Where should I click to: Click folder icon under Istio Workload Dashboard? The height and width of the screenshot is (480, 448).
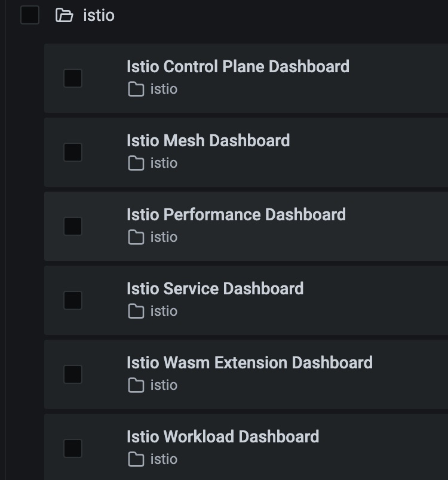pyautogui.click(x=136, y=460)
